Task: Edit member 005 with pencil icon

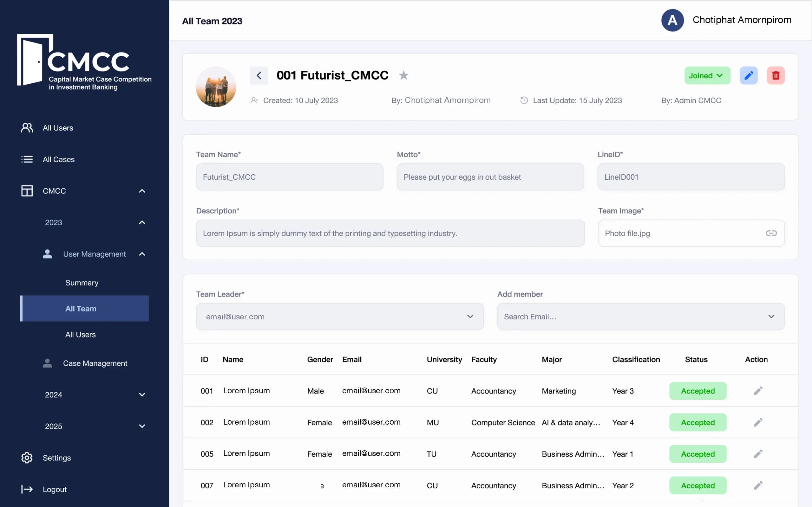Action: [758, 454]
